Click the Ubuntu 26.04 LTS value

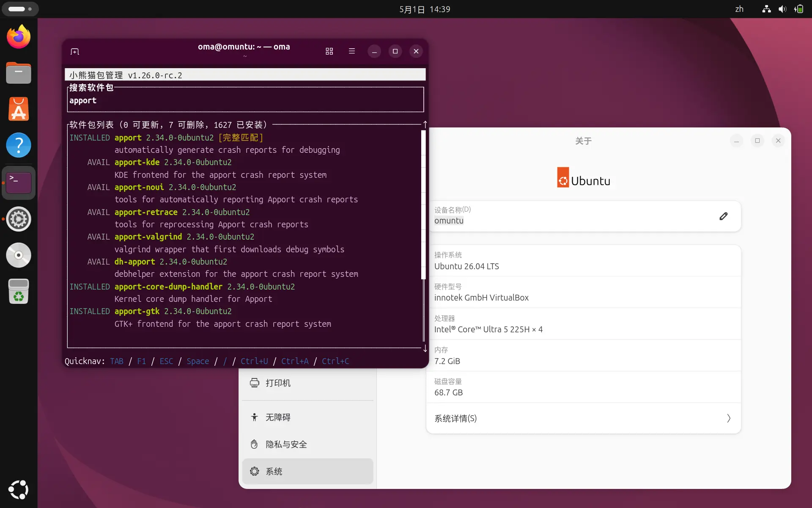click(466, 266)
